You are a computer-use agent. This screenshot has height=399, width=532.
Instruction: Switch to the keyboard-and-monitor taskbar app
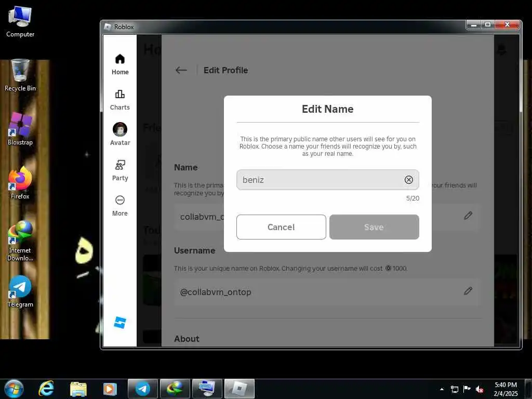point(207,389)
